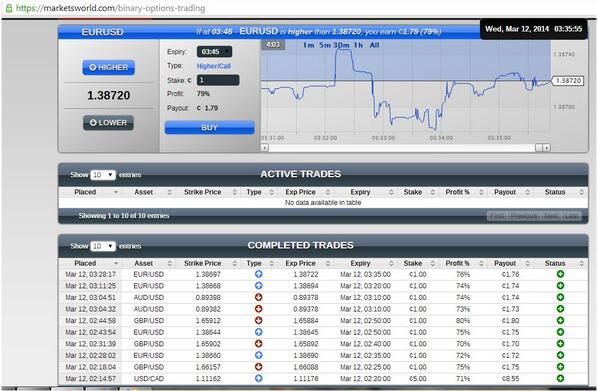Screen dimensions: 598x391
Task: Click down-arrow type icon for 03:04:51 trade
Action: click(x=259, y=297)
